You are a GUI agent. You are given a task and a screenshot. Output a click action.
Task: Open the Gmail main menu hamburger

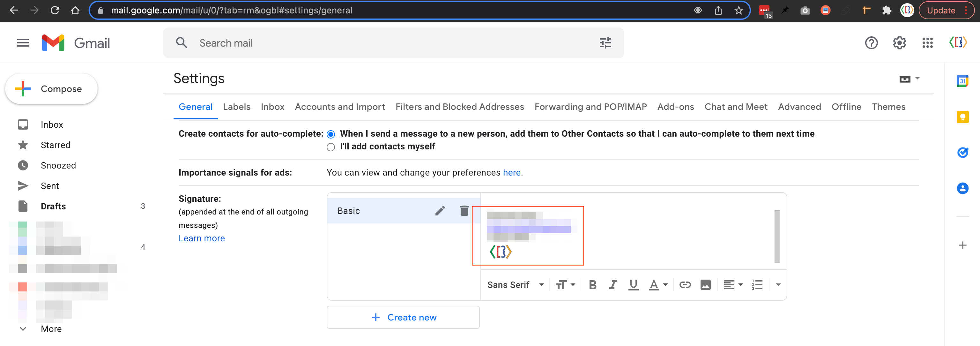23,43
